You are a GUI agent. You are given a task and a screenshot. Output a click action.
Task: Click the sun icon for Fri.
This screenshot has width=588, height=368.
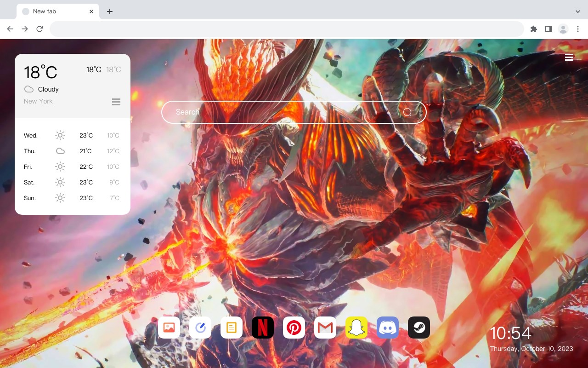[x=60, y=167]
